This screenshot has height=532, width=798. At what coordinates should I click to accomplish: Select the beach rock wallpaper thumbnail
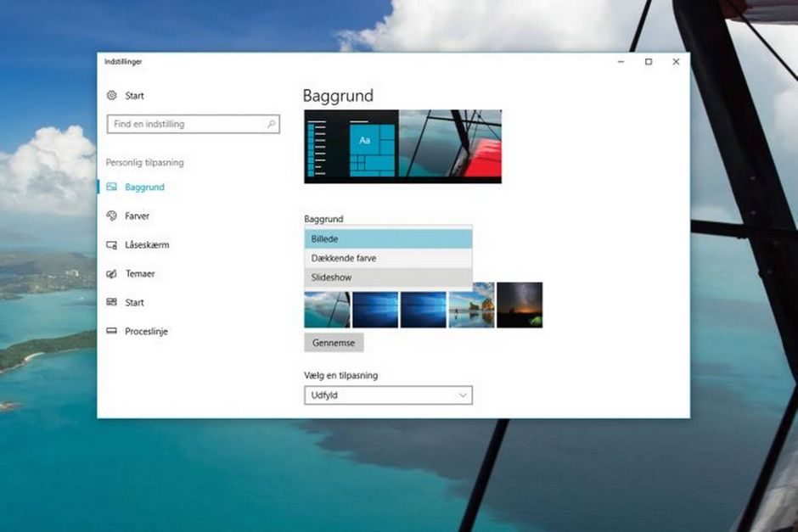coord(471,305)
